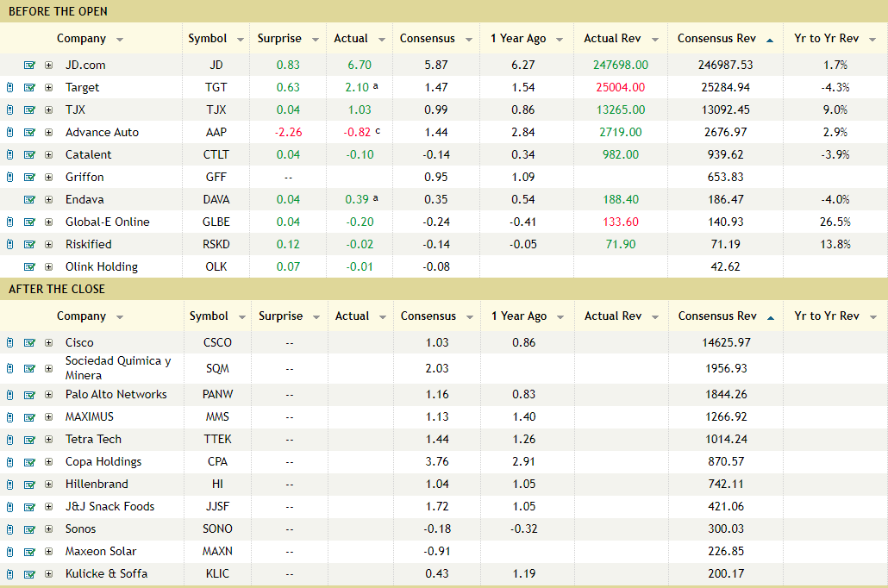
Task: Expand the Global-E Online row with plus box
Action: 48,222
